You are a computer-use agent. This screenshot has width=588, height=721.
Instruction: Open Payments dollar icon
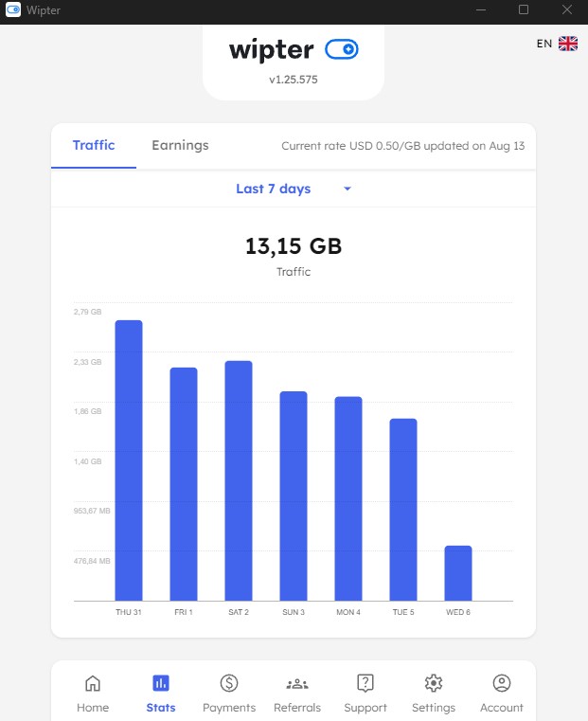tap(229, 683)
